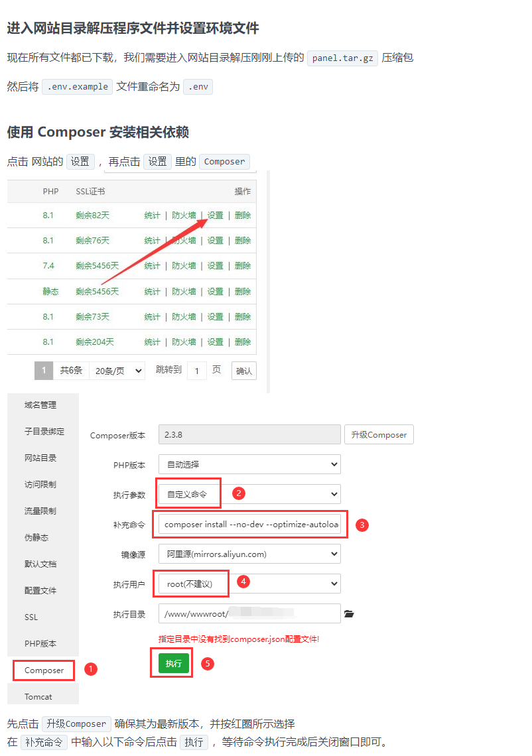Select page 1 in the pagination
The height and width of the screenshot is (756, 532).
43,371
